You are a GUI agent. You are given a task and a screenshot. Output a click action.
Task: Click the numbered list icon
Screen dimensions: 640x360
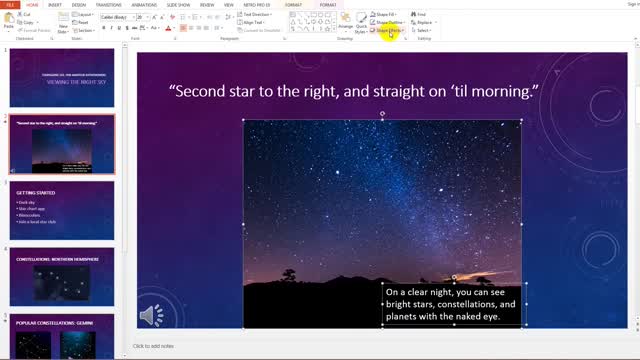[x=196, y=17]
